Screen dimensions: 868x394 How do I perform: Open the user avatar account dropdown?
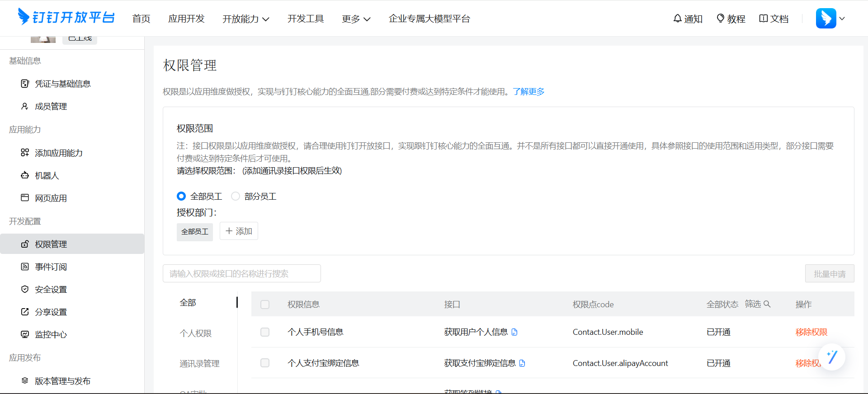pyautogui.click(x=830, y=19)
